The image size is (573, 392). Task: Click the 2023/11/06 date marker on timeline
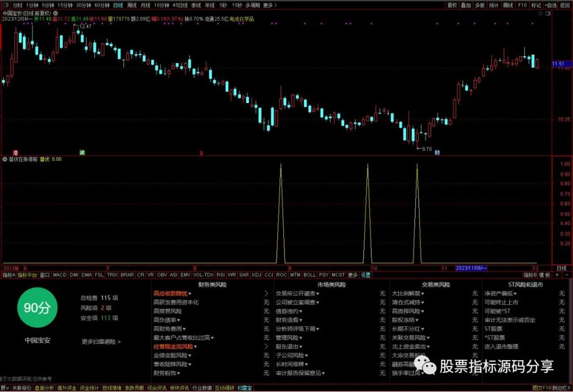point(471,268)
